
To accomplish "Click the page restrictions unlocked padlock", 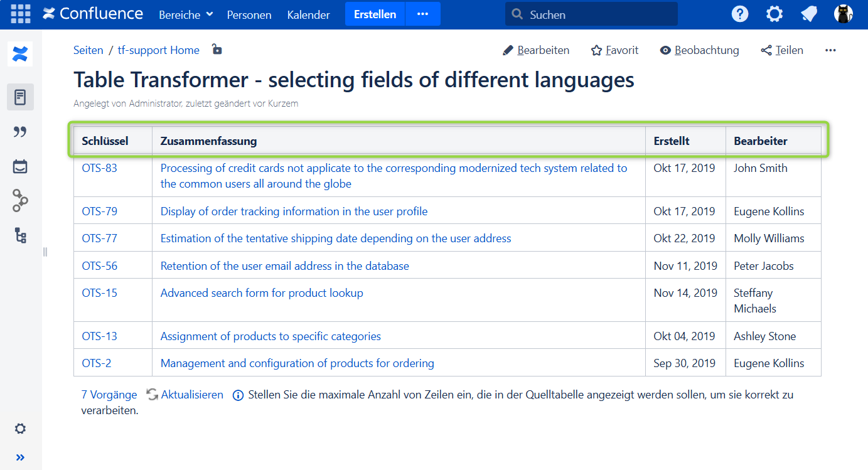I will click(x=217, y=50).
